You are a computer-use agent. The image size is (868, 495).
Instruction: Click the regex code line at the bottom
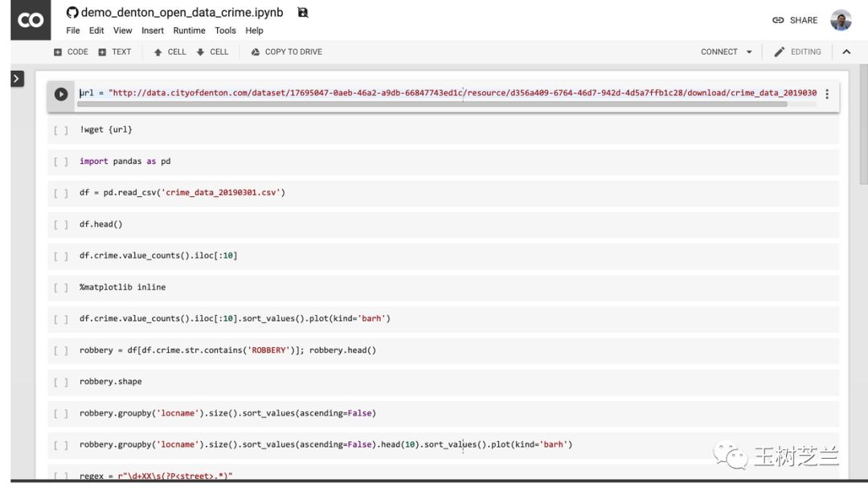[x=156, y=475]
